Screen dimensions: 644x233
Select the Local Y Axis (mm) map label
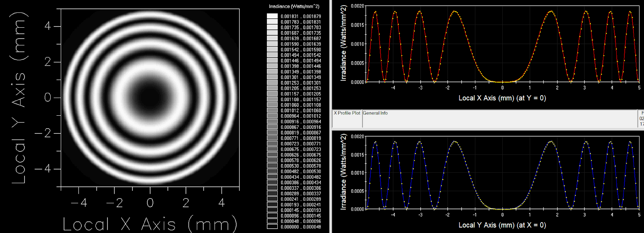[18, 98]
